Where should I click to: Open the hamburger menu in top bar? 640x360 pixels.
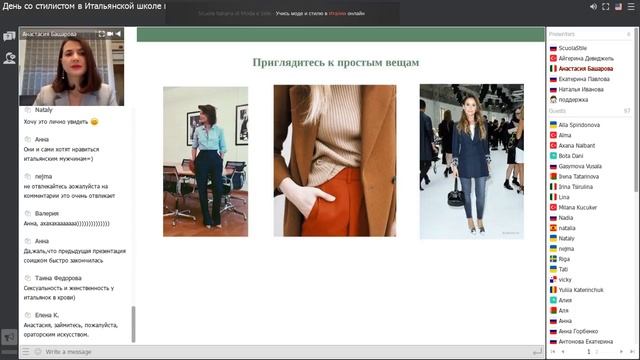coord(631,7)
